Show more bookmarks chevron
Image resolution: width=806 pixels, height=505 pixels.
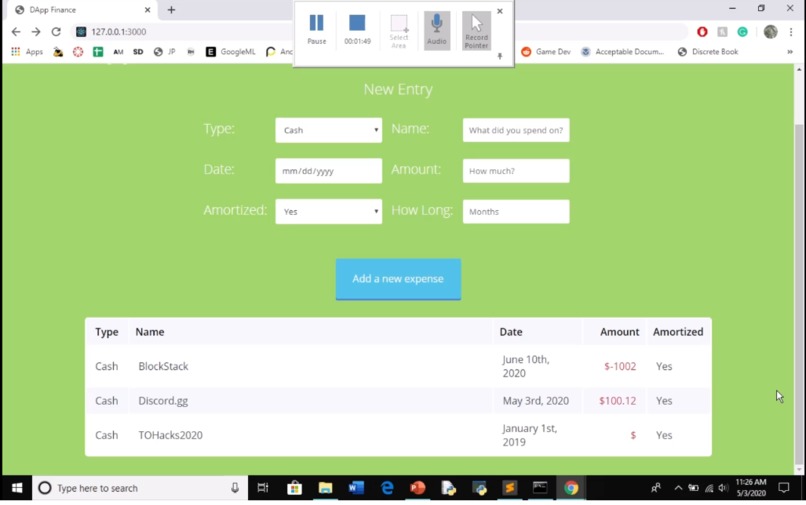click(790, 51)
